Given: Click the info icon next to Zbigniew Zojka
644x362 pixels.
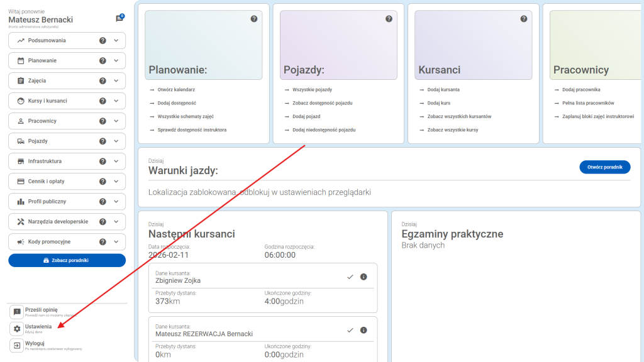Looking at the screenshot, I should point(364,276).
